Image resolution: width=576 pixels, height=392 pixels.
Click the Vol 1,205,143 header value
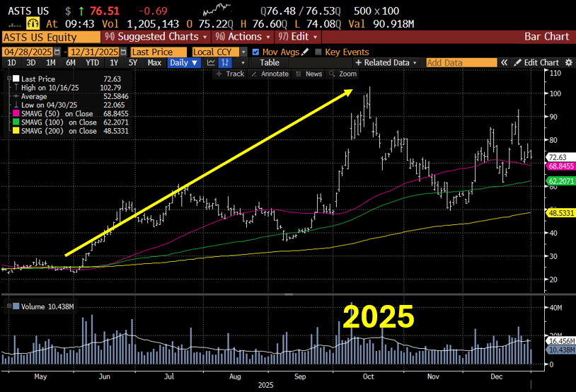pyautogui.click(x=140, y=24)
